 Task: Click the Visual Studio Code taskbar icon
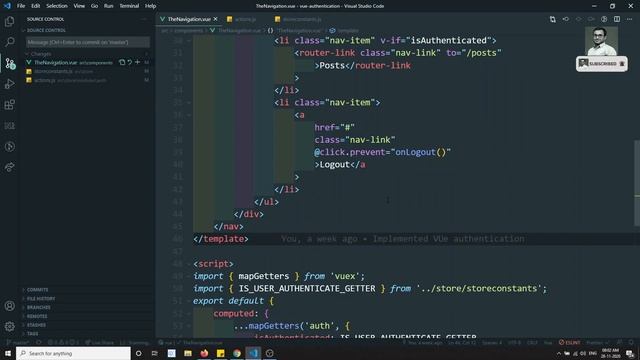pyautogui.click(x=253, y=353)
